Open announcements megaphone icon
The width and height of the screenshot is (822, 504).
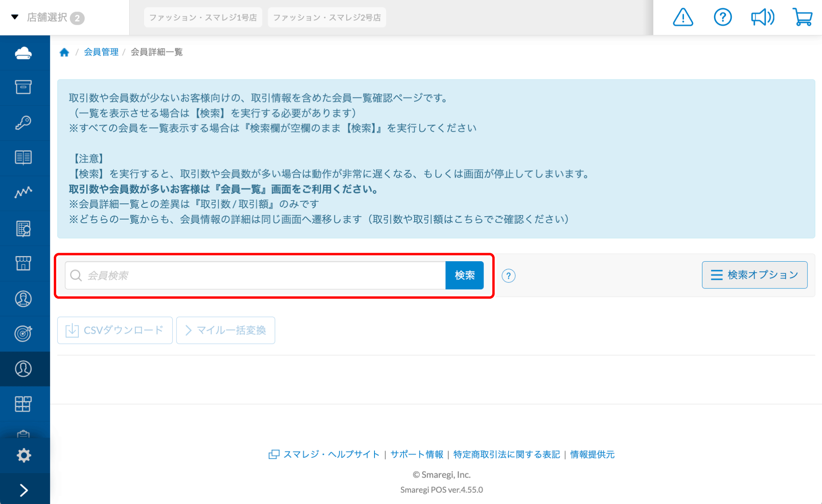[762, 18]
